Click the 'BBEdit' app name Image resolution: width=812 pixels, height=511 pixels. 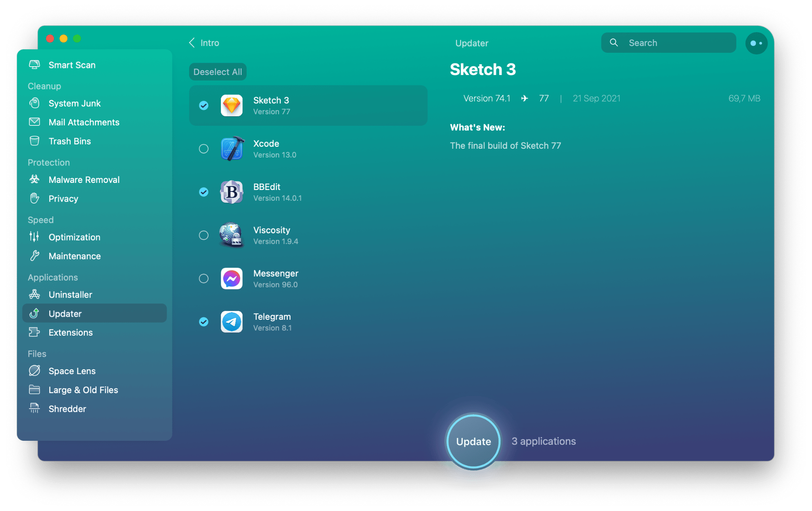(267, 187)
